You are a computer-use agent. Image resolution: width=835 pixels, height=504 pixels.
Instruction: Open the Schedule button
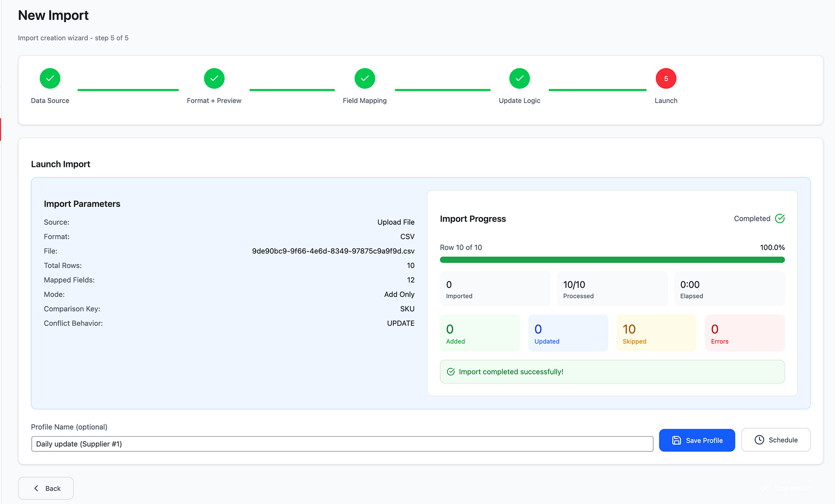coord(776,440)
